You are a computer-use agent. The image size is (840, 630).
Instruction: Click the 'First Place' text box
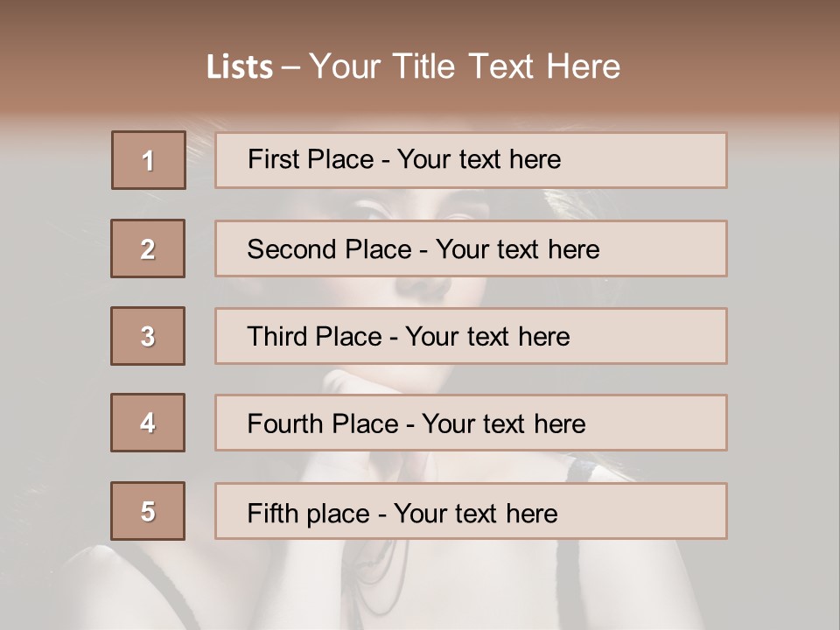tap(471, 160)
